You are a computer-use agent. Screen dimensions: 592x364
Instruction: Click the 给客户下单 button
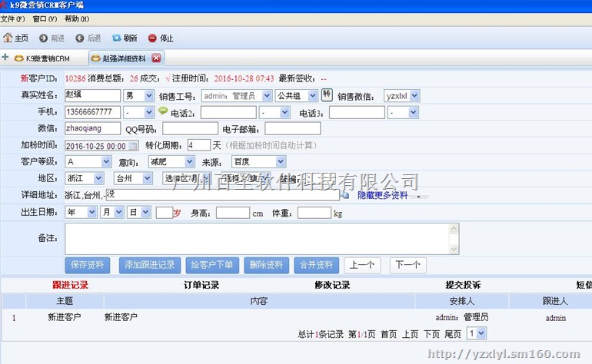tap(211, 265)
